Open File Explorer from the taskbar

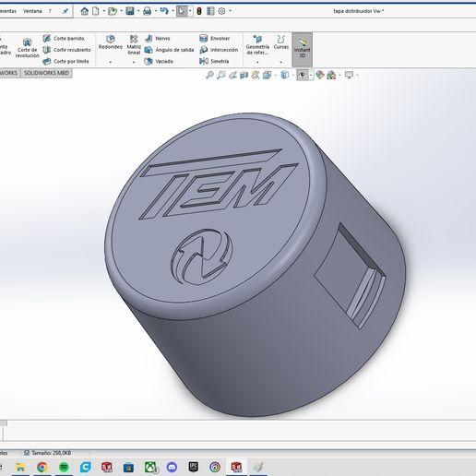[x=20, y=467]
